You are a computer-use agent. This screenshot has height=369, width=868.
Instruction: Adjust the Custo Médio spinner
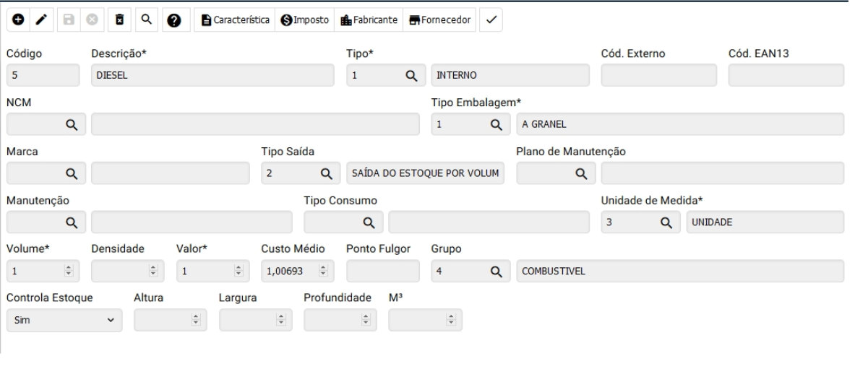point(323,272)
